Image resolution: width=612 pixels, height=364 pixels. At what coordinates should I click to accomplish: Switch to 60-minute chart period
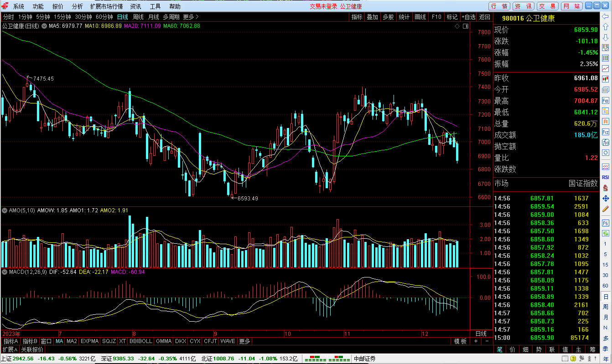(104, 17)
